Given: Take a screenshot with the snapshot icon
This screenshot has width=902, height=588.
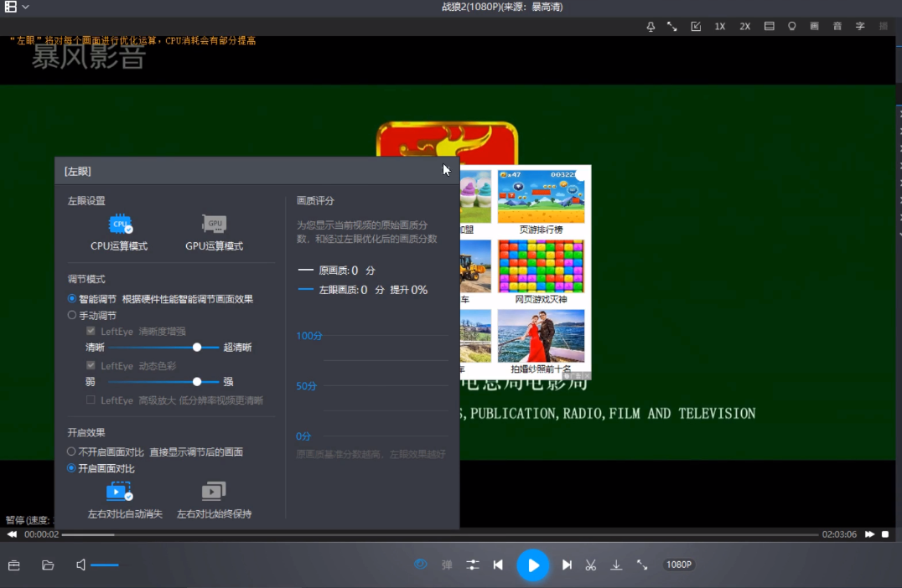Looking at the screenshot, I should click(696, 26).
